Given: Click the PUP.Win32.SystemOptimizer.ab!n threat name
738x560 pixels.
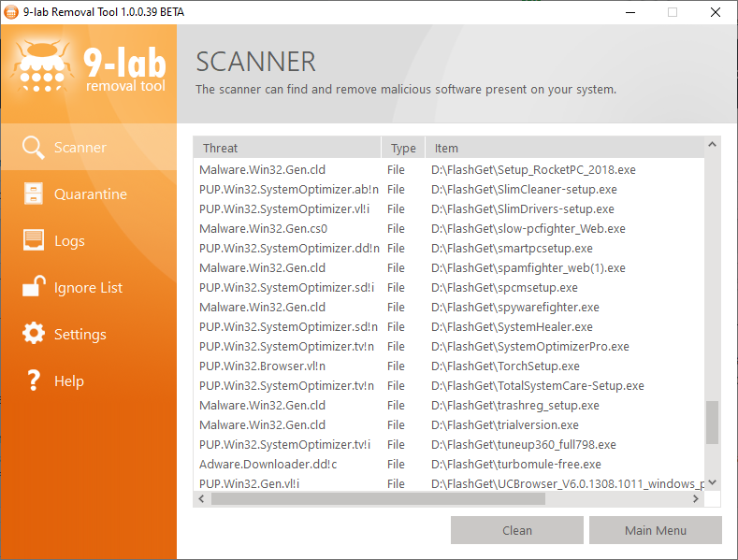Looking at the screenshot, I should [x=289, y=189].
